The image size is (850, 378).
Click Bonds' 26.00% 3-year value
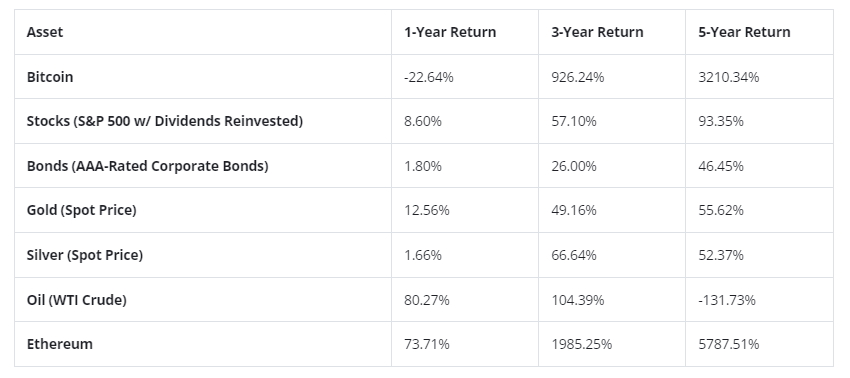574,166
